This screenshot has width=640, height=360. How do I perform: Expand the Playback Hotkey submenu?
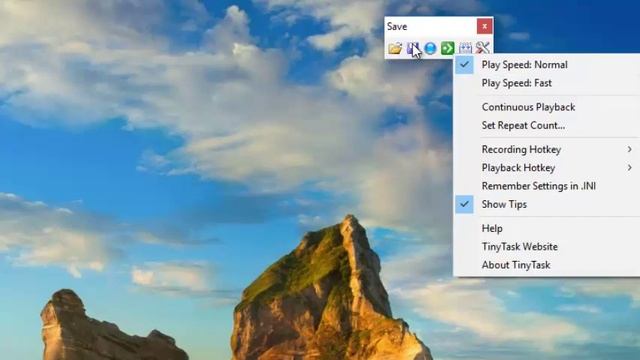pos(547,168)
